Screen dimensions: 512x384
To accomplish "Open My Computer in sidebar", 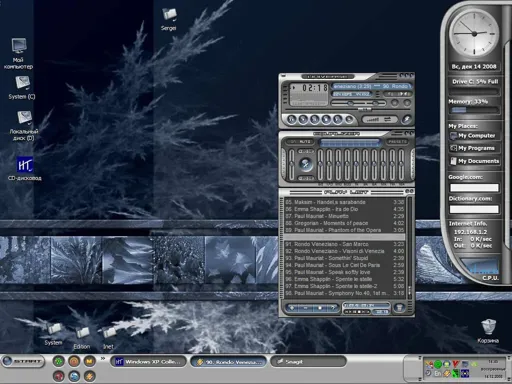I will 473,136.
